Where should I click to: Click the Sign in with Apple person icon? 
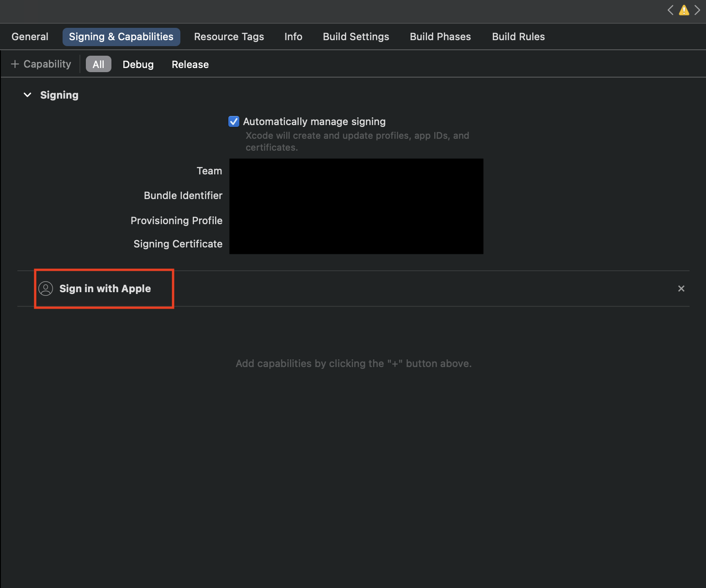tap(46, 289)
